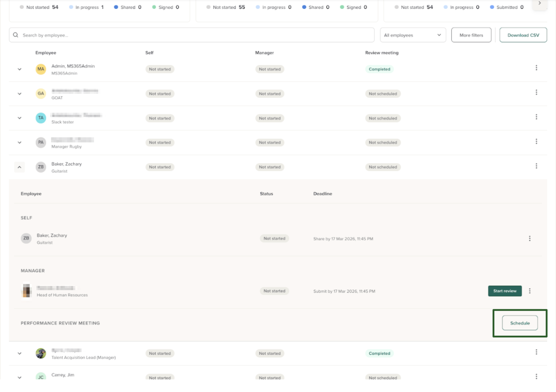Open three-dot menu for Talent Acquisition Lead row

536,352
